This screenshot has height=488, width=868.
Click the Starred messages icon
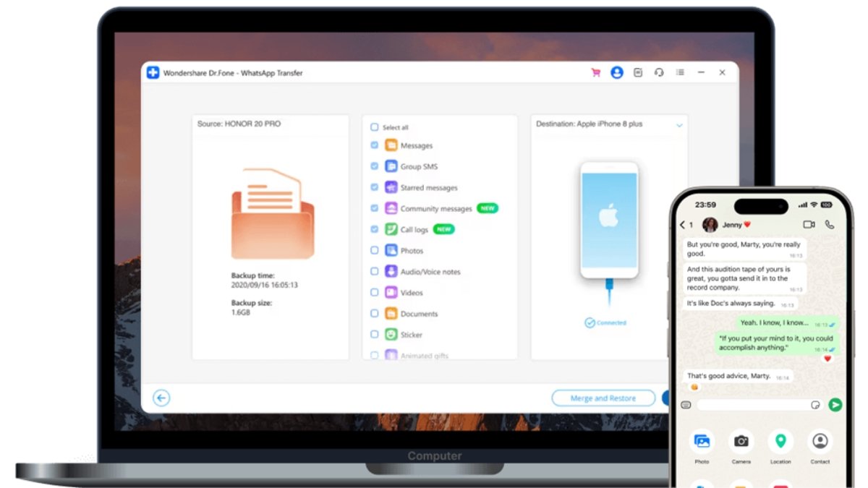coord(391,187)
